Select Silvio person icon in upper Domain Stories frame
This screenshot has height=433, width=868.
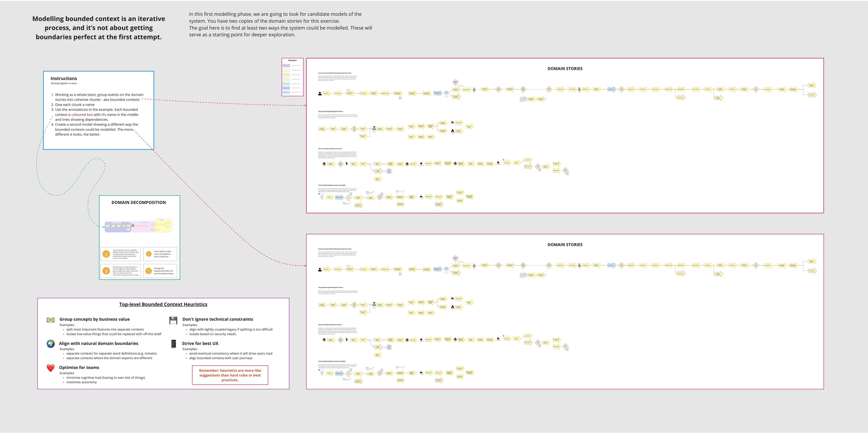coord(320,94)
